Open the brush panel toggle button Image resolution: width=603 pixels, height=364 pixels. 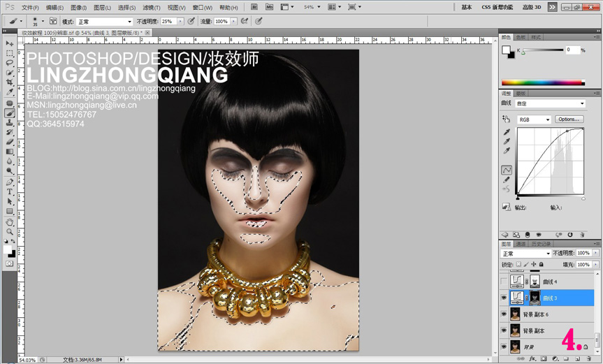[x=53, y=22]
